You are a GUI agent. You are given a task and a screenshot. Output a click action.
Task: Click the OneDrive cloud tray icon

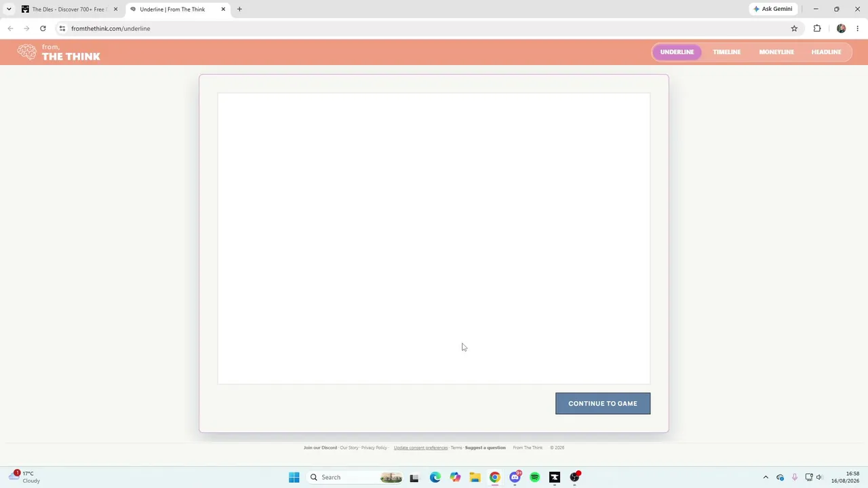point(780,477)
